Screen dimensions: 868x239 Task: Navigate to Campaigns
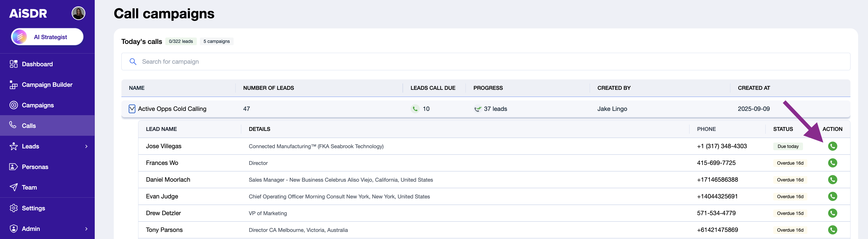click(x=38, y=105)
